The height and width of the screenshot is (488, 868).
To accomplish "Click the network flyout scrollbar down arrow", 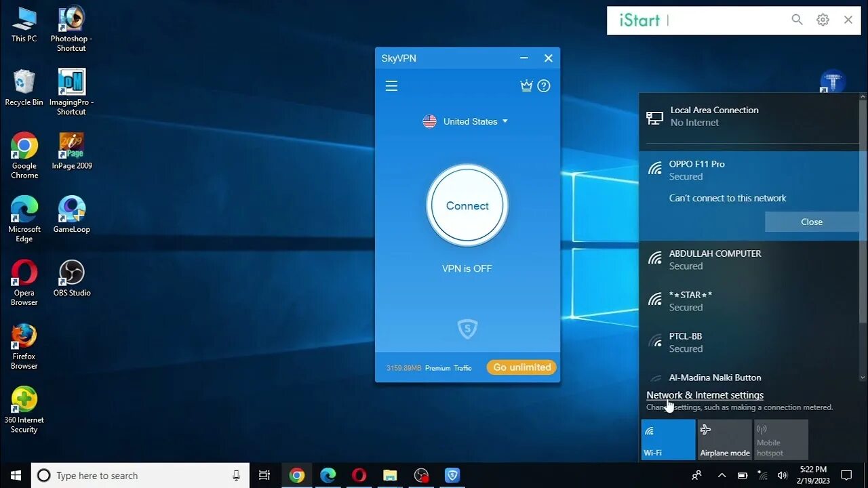I will (x=863, y=378).
